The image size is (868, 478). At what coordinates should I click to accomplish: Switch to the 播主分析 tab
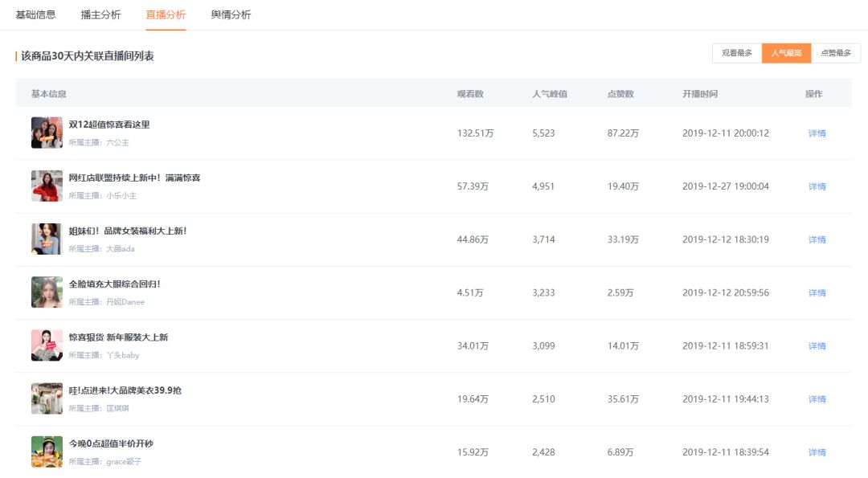(100, 14)
